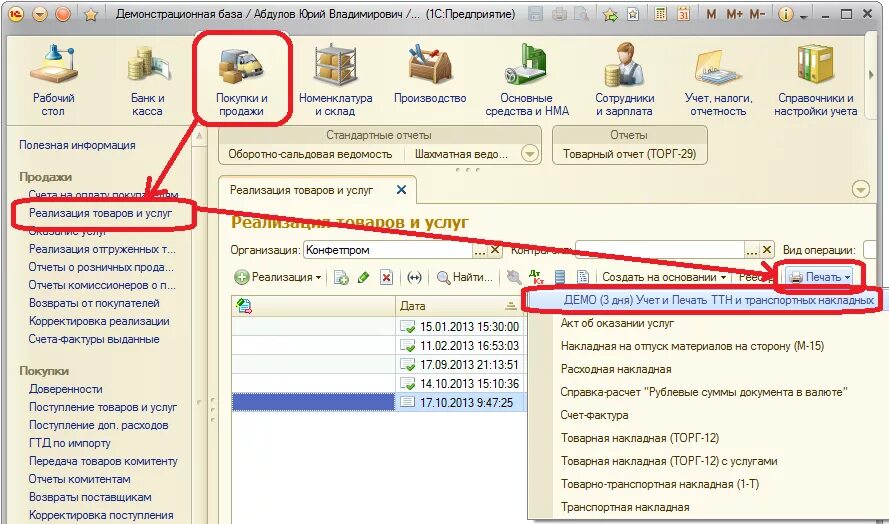Open Организация selection ellipsis button
Image resolution: width=889 pixels, height=524 pixels.
tap(480, 250)
